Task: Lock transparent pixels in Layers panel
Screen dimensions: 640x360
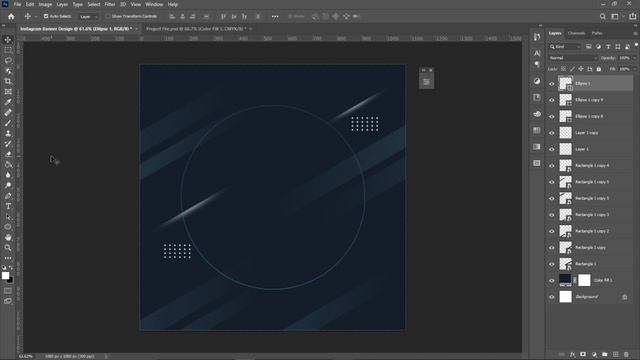Action: click(x=563, y=69)
